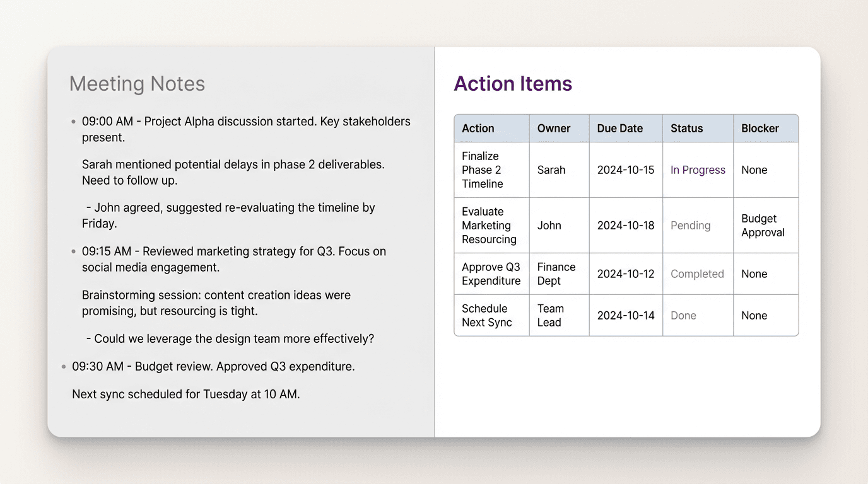This screenshot has width=868, height=484.
Task: Select the In Progress status for Finalize Phase 2 Timeline
Action: [x=698, y=170]
